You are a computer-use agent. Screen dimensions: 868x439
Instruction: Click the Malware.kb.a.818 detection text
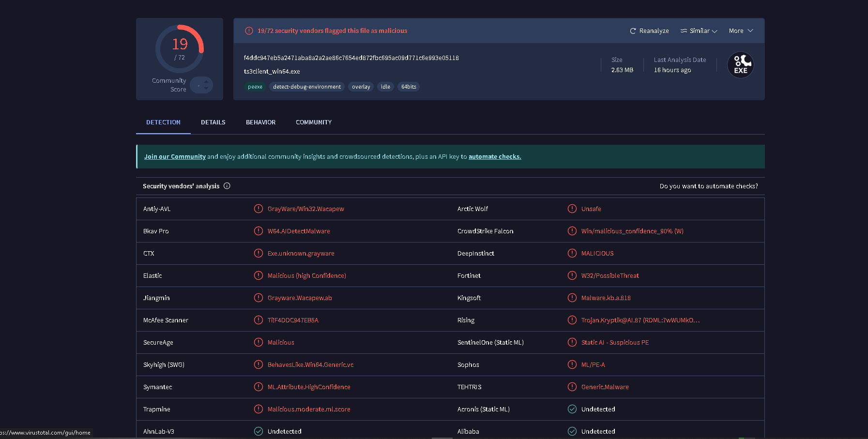[606, 298]
